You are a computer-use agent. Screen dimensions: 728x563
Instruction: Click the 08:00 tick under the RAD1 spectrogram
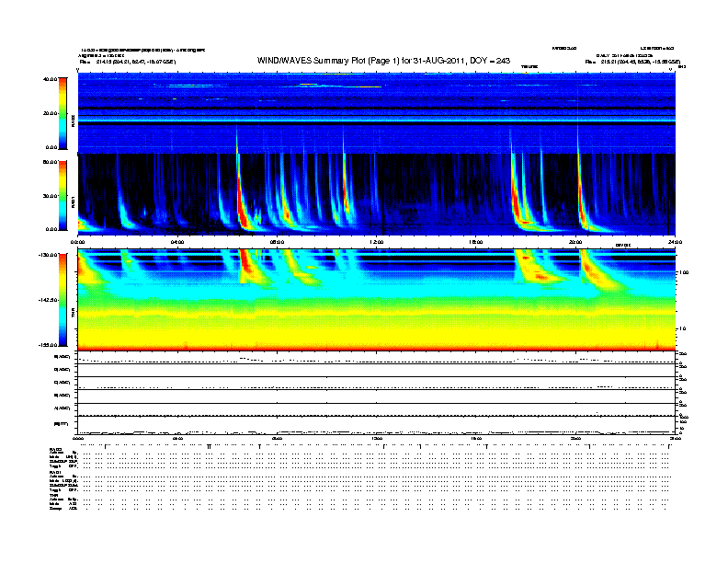click(x=277, y=242)
